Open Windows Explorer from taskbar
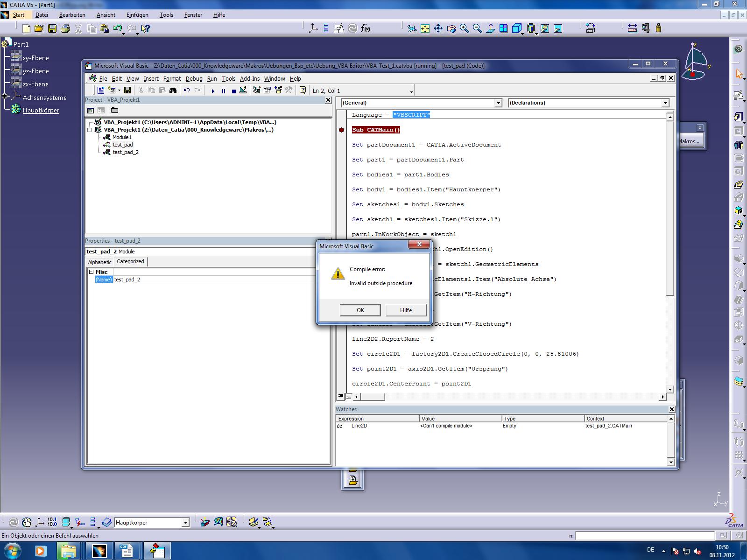Screen dimensions: 747x560 pyautogui.click(x=68, y=551)
